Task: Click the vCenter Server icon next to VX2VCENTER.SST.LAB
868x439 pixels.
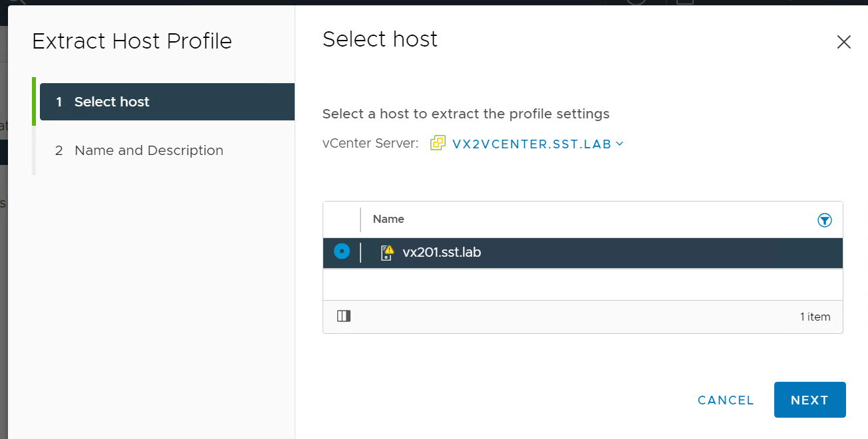Action: coord(437,143)
